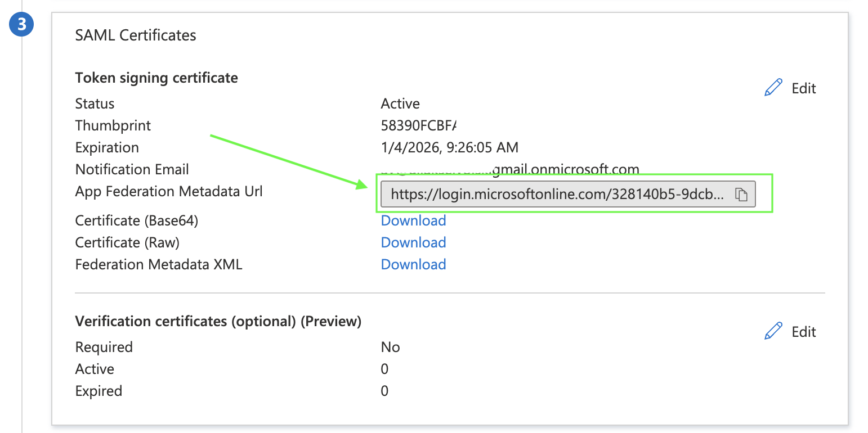The width and height of the screenshot is (868, 433).
Task: Click the Active status value for the token signing certificate
Action: (x=400, y=103)
